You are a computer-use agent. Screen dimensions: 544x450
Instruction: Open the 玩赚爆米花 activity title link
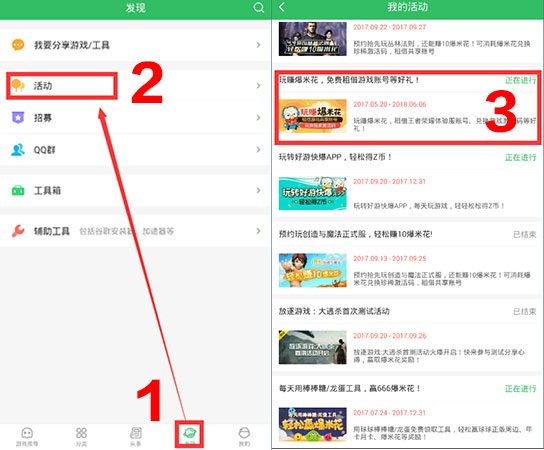[349, 80]
